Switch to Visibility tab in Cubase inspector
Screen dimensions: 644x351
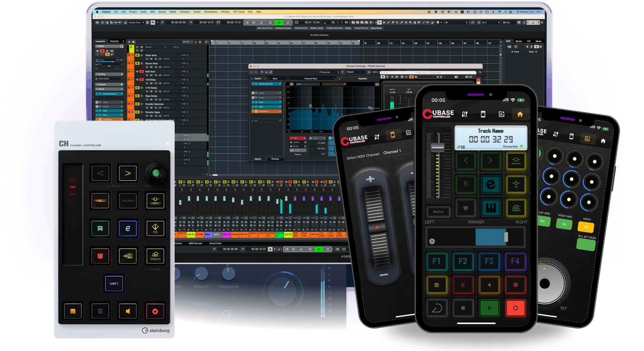(x=115, y=41)
